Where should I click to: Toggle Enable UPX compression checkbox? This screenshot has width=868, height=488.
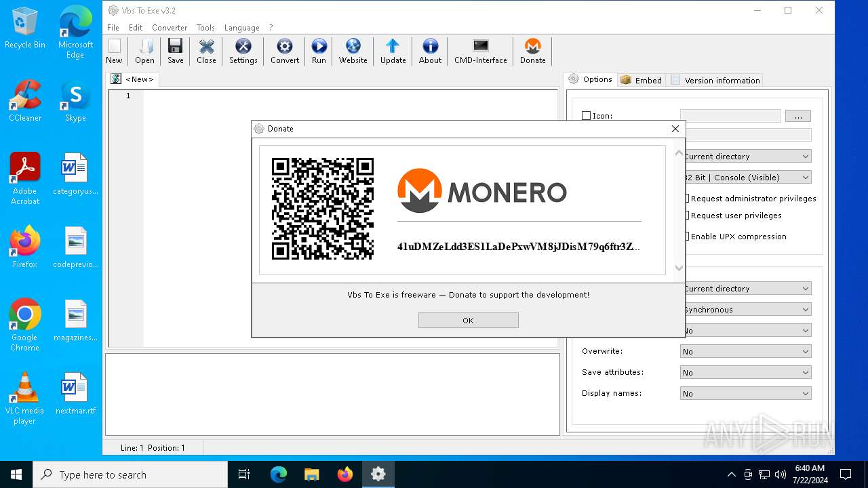(x=686, y=237)
